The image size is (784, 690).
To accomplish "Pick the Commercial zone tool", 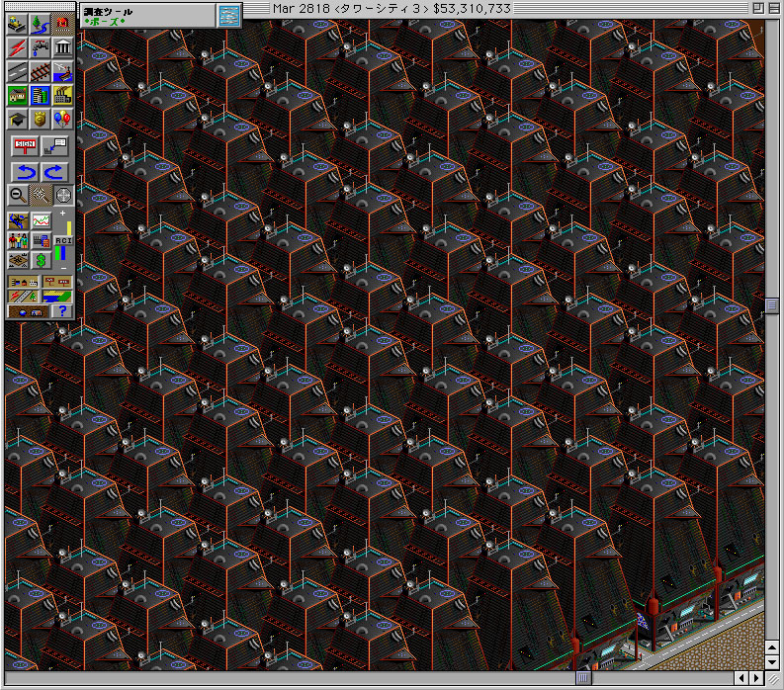I will [x=40, y=95].
